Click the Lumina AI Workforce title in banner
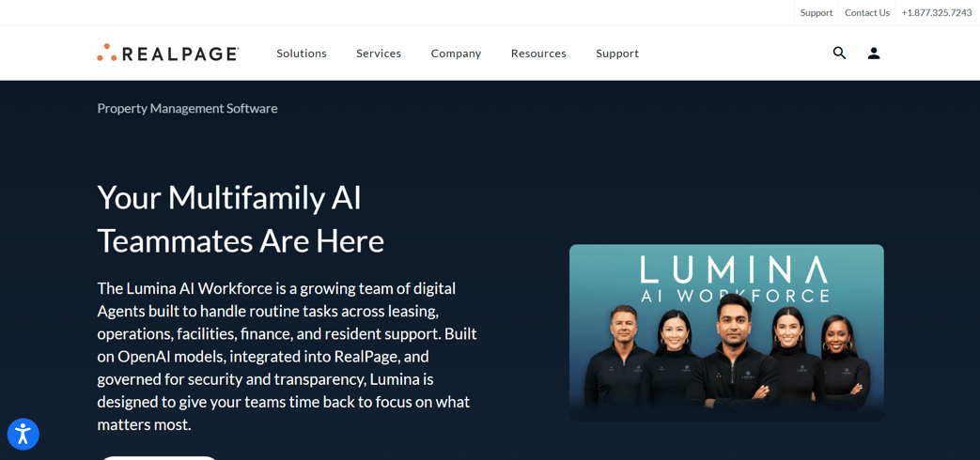Screen dimensions: 980x460 click(734, 279)
